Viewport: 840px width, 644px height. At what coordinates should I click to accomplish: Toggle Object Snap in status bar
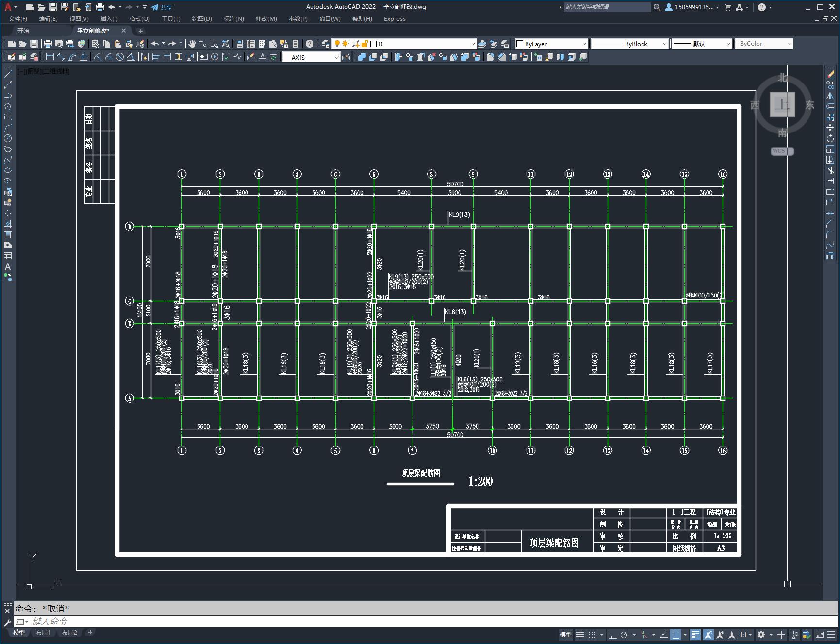click(675, 634)
